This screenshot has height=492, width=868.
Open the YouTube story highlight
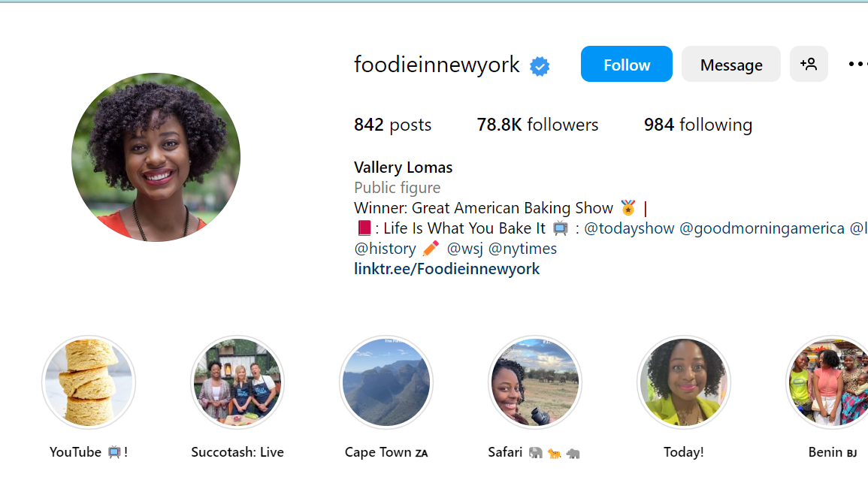89,382
